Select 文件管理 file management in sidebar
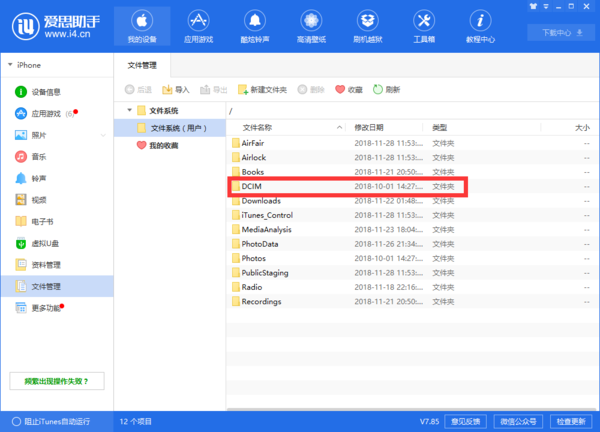The image size is (600, 432). pyautogui.click(x=57, y=286)
